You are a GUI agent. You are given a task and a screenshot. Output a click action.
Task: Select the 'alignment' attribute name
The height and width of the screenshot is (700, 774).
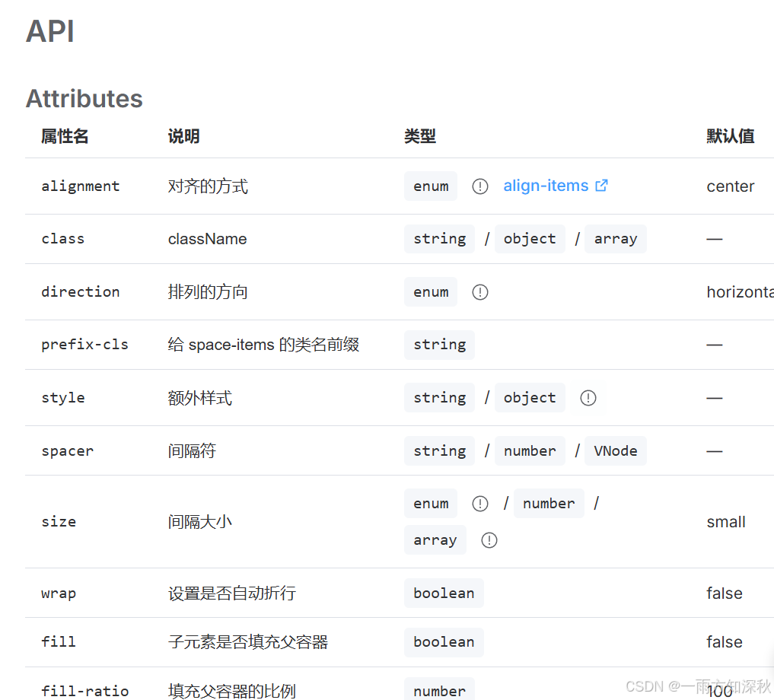tap(81, 186)
